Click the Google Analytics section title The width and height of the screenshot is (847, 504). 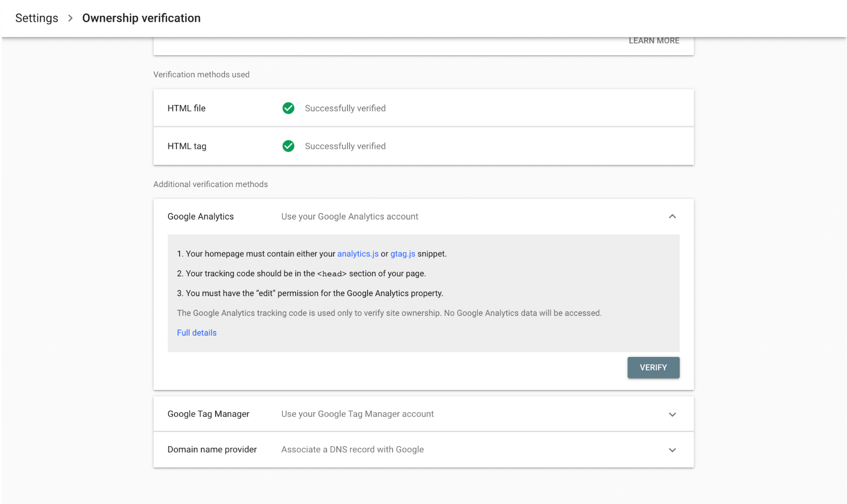[x=200, y=217]
